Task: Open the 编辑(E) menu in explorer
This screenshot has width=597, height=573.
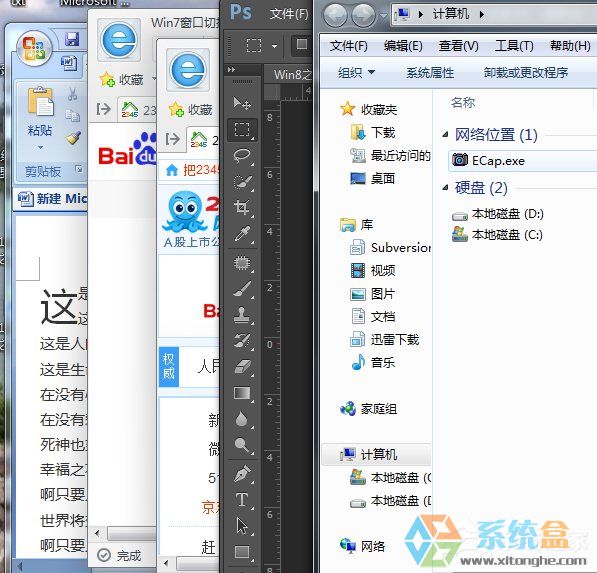Action: tap(403, 46)
